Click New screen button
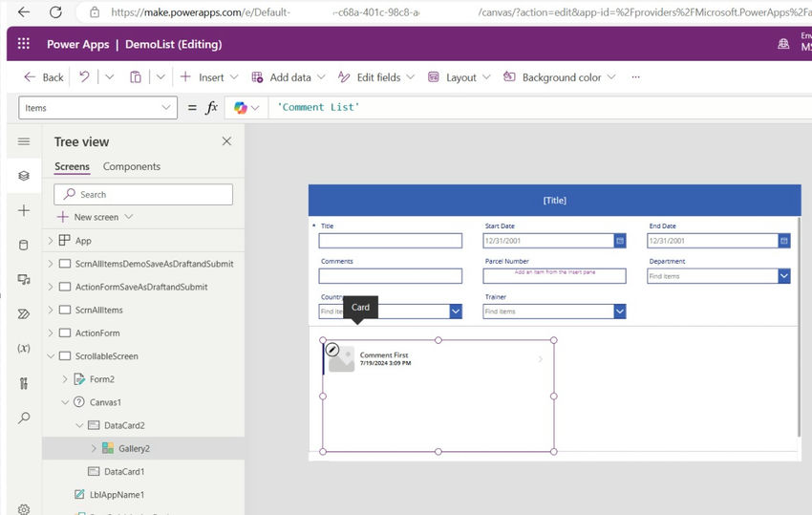 coord(95,217)
